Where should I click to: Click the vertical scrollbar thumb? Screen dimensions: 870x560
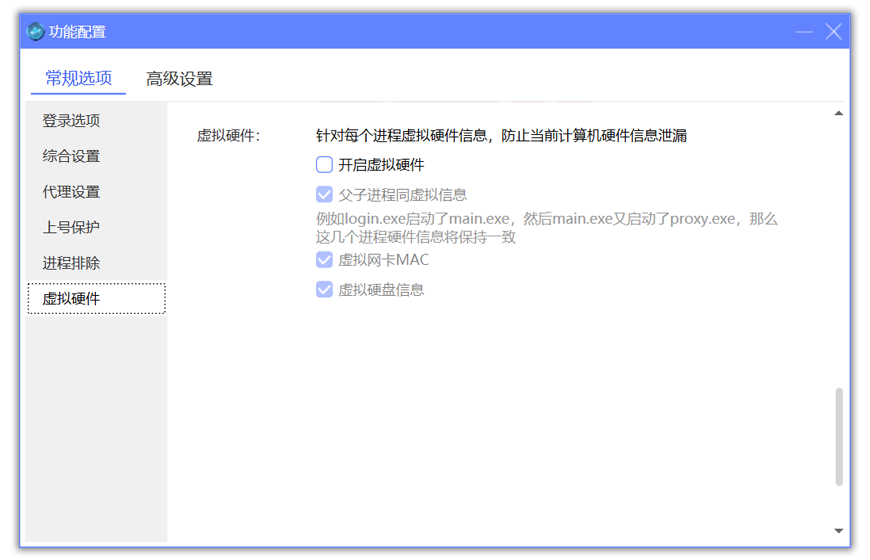click(x=838, y=436)
